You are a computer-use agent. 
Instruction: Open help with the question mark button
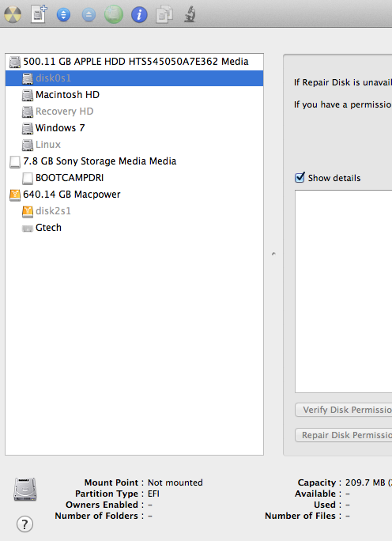24,524
